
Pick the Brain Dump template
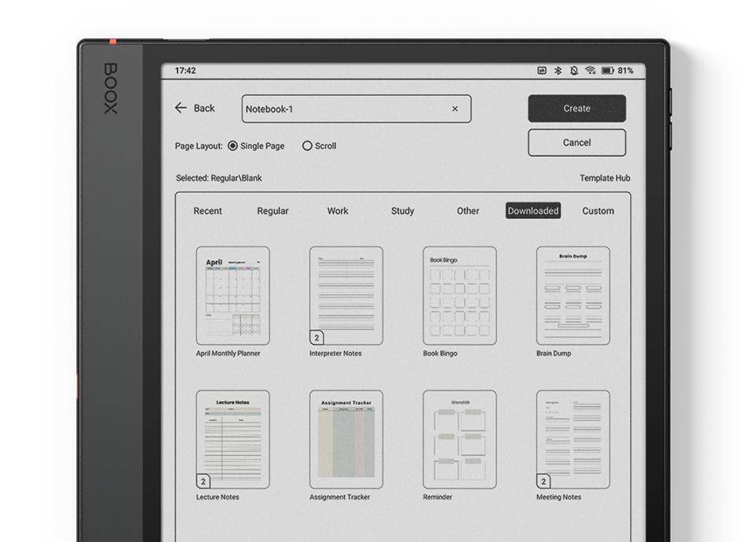click(x=573, y=295)
